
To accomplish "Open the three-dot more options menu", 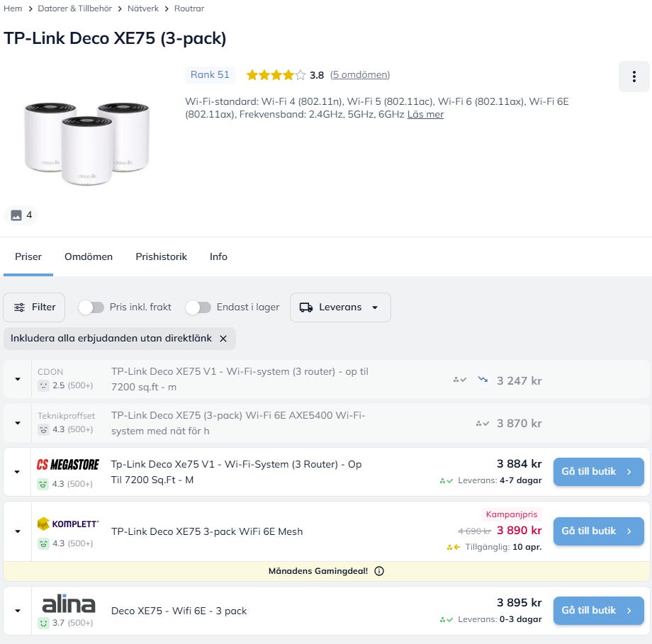I will tap(634, 77).
